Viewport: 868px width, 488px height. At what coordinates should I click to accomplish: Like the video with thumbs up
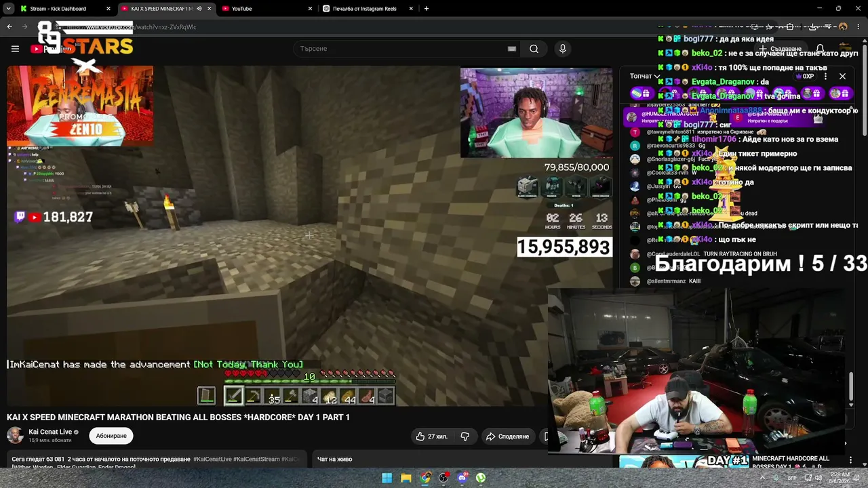pyautogui.click(x=431, y=436)
